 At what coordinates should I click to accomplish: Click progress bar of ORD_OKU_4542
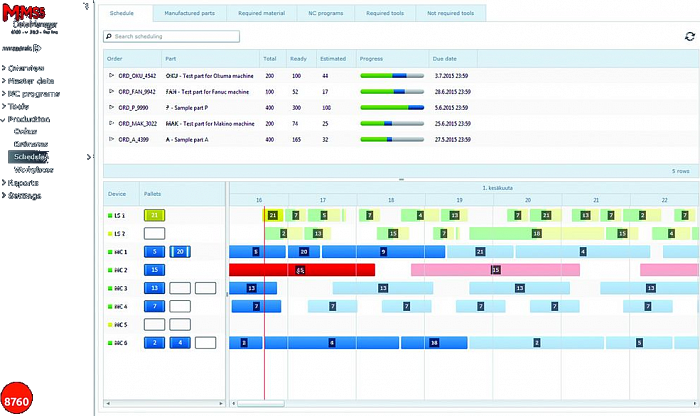point(392,76)
